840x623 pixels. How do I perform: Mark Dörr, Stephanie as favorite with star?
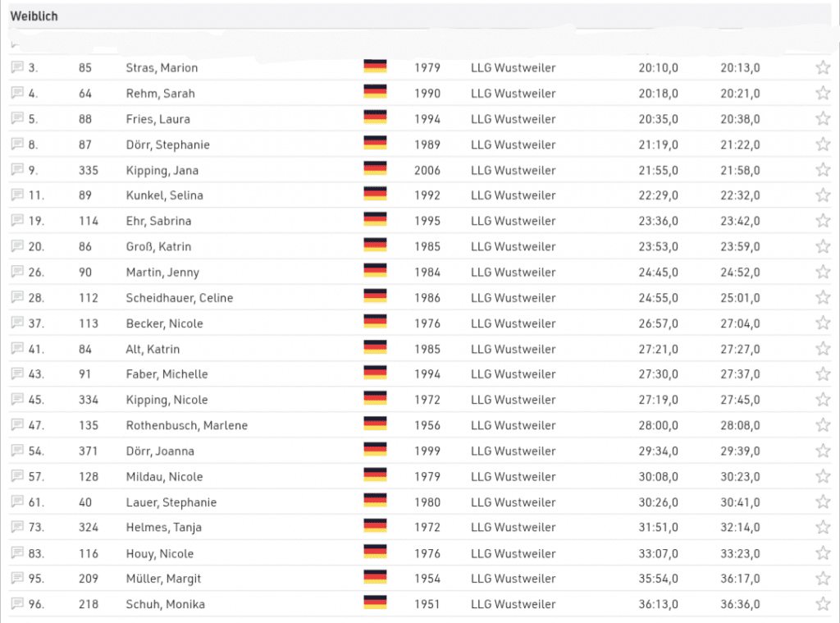pyautogui.click(x=823, y=144)
